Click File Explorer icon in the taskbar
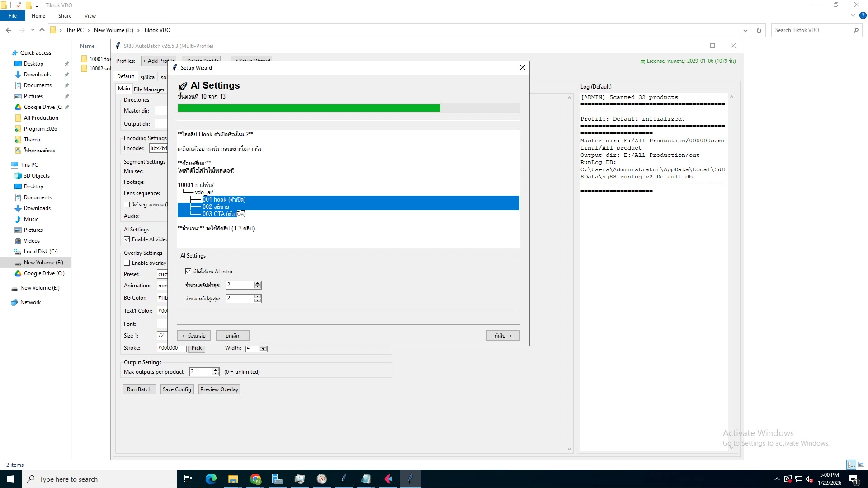The width and height of the screenshot is (868, 488). (x=233, y=479)
